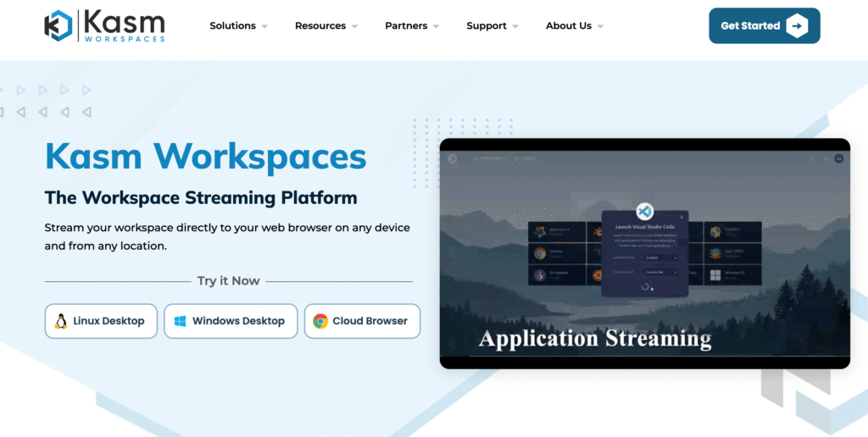The image size is (868, 437).
Task: Close the Launch Visual Studio Code dialog
Action: (x=682, y=218)
